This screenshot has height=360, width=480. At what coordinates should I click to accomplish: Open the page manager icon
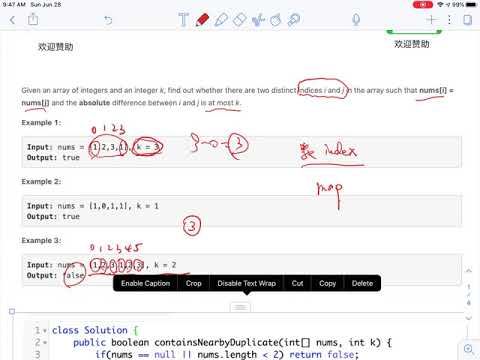[468, 20]
